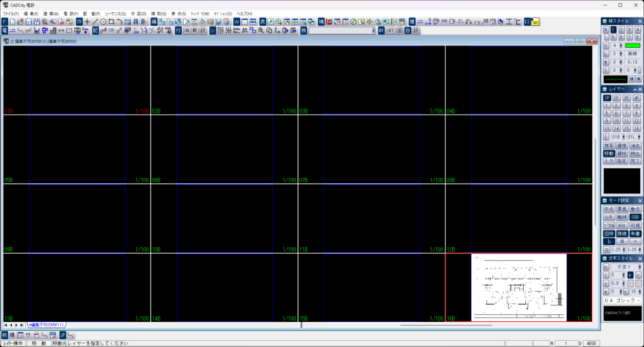The height and width of the screenshot is (347, 644).
Task: Activate the 1P layer page button
Action: [607, 98]
